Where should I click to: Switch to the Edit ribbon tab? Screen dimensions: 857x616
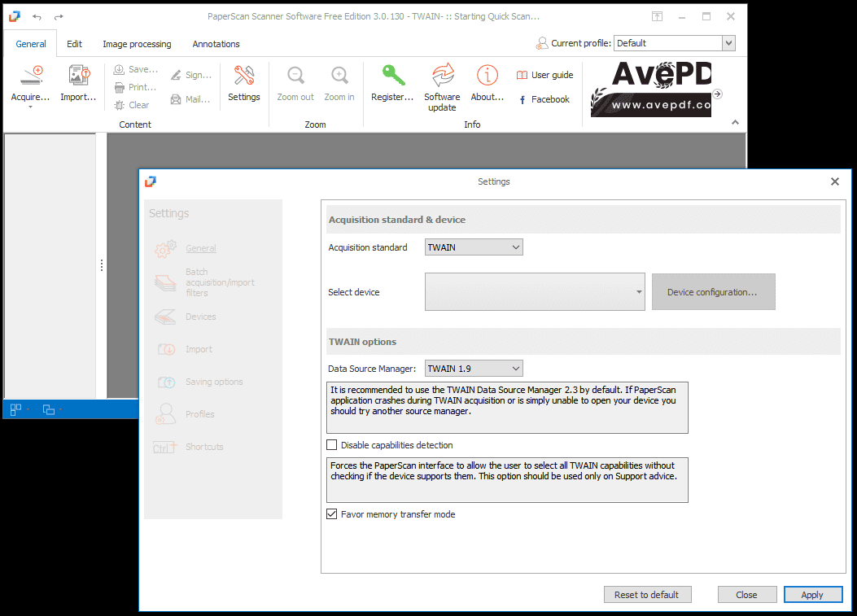tap(74, 44)
